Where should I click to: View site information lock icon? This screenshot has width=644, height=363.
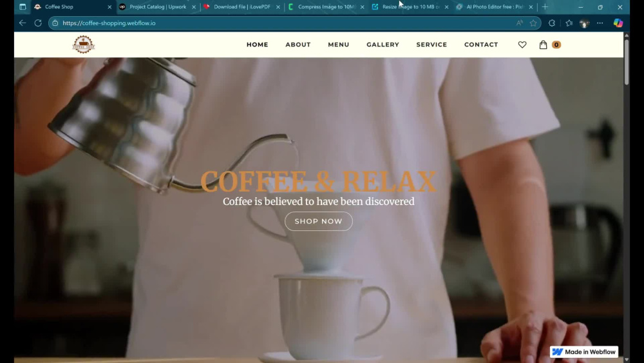(x=55, y=23)
